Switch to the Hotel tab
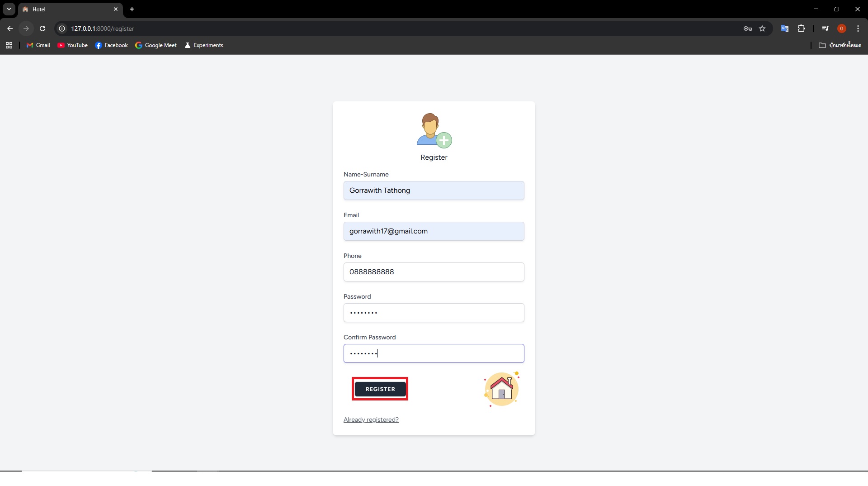 click(68, 9)
